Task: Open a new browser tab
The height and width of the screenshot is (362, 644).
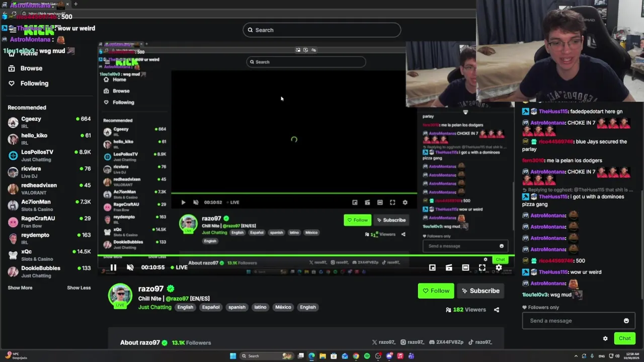Action: [75, 4]
